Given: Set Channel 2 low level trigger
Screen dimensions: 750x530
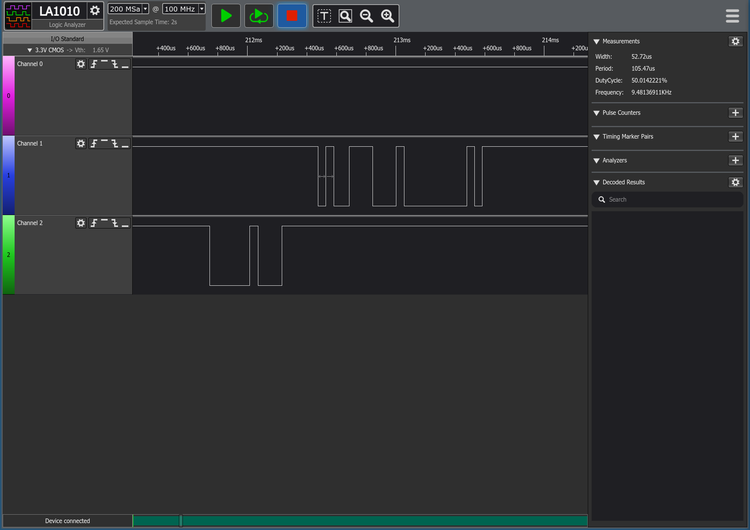Looking at the screenshot, I should coord(125,223).
